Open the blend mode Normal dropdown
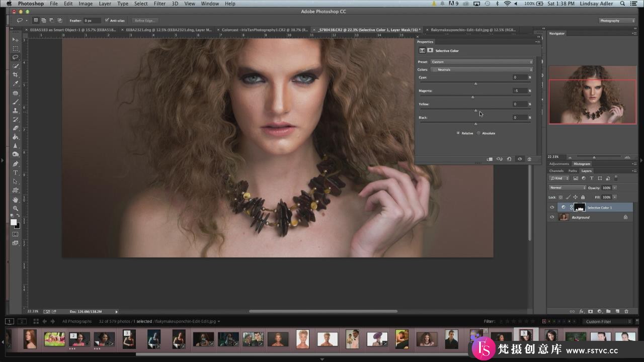The image size is (644, 362). [568, 188]
